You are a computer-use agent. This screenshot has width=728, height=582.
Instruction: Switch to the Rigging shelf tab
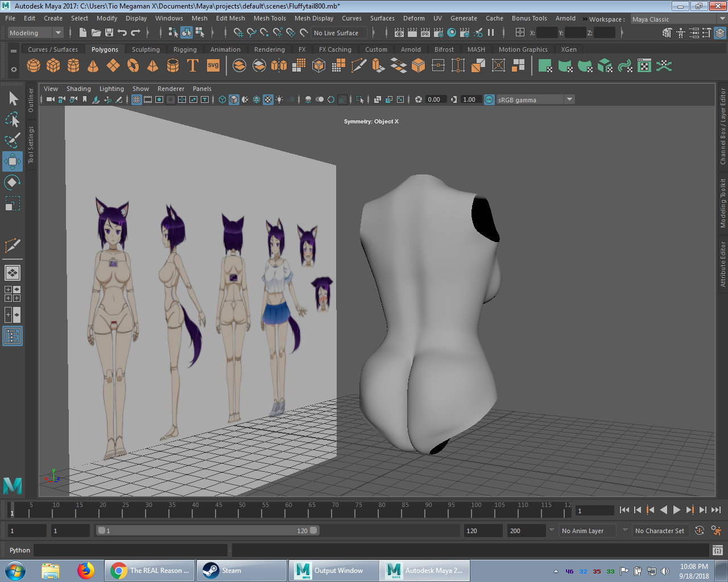coord(185,49)
